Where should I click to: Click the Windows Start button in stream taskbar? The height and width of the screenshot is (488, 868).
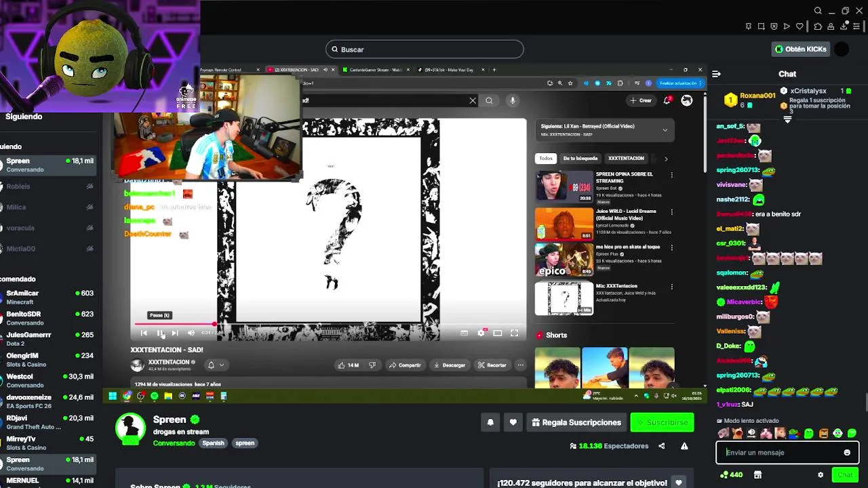[113, 396]
